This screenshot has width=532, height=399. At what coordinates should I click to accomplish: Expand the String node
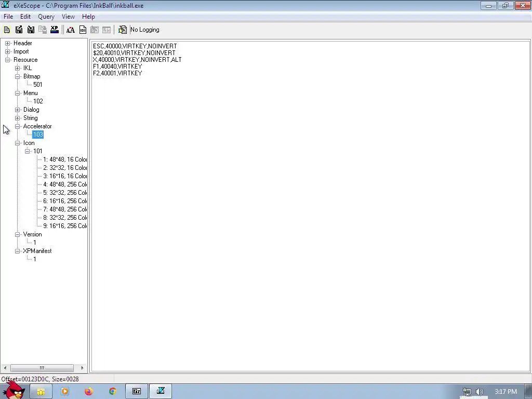click(17, 118)
